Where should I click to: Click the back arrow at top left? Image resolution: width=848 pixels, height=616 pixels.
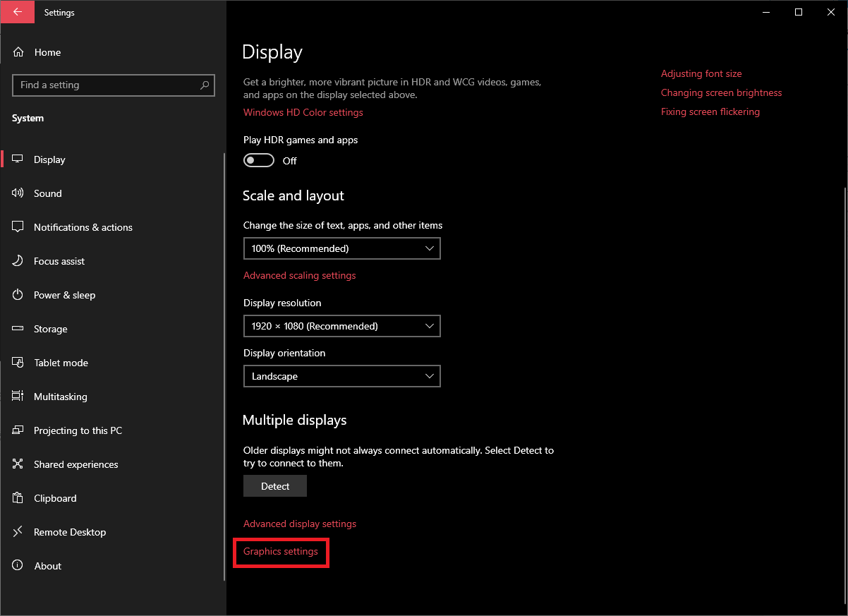pos(17,12)
